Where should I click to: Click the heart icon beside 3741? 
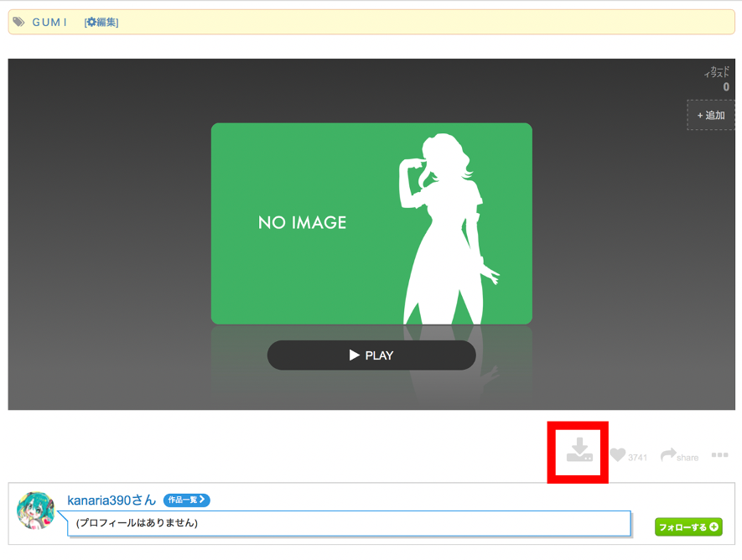pos(618,454)
